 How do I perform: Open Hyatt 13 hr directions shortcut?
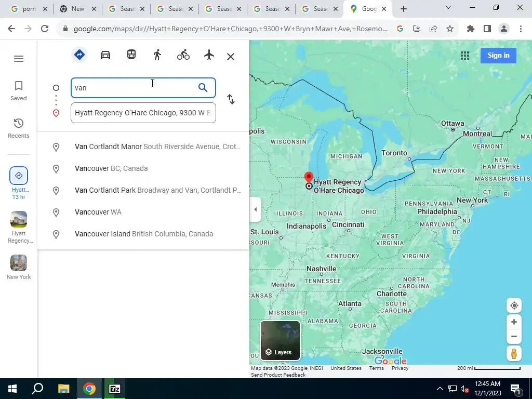point(19,183)
